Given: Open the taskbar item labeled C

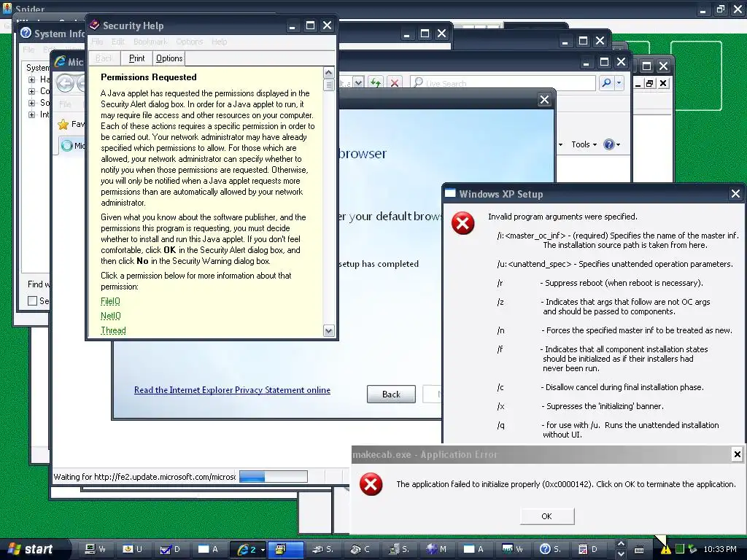Looking at the screenshot, I should point(360,549).
